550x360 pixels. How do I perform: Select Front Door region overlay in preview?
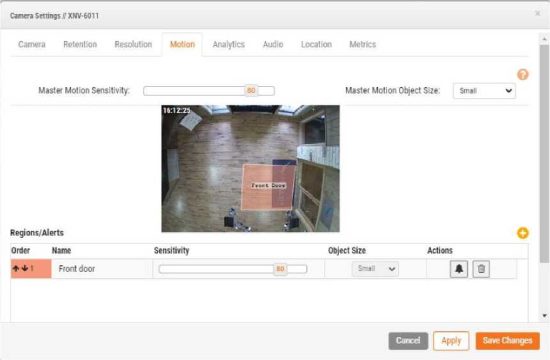pos(268,186)
